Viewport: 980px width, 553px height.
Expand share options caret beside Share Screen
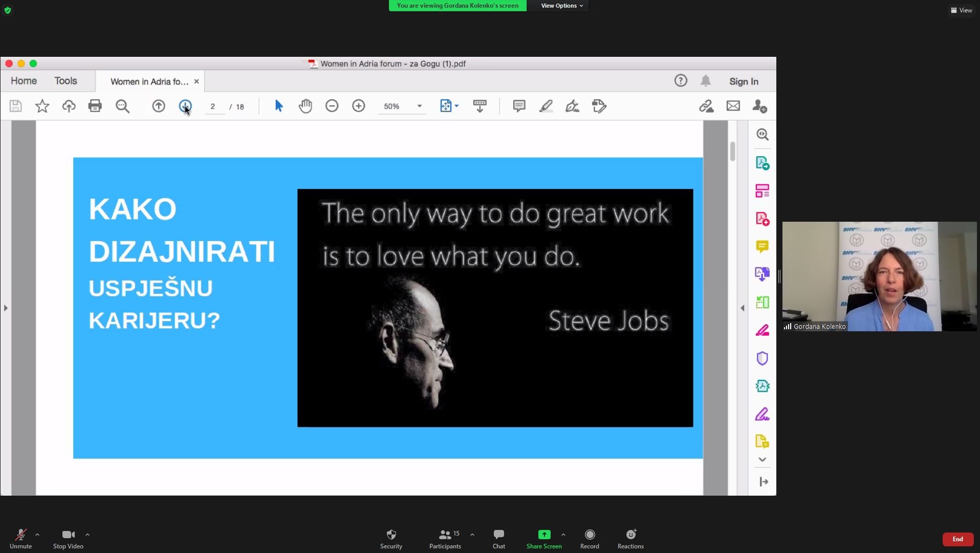pyautogui.click(x=563, y=535)
